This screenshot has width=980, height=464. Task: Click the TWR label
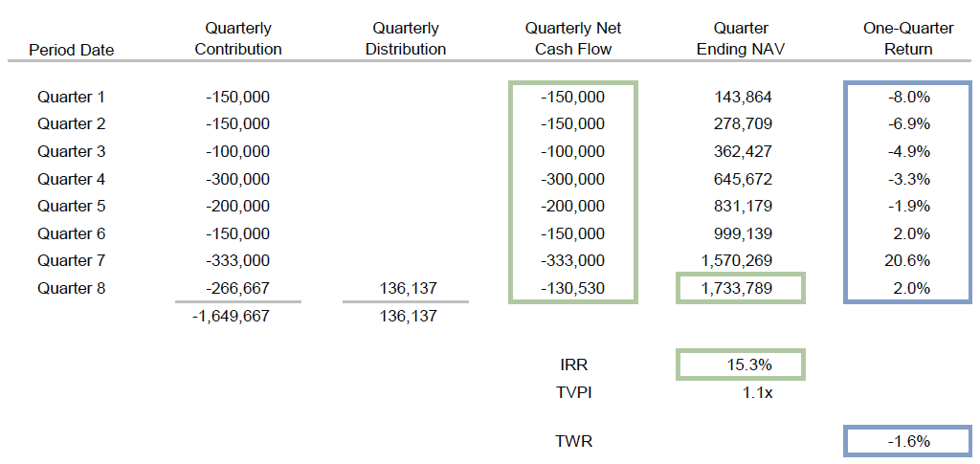573,441
